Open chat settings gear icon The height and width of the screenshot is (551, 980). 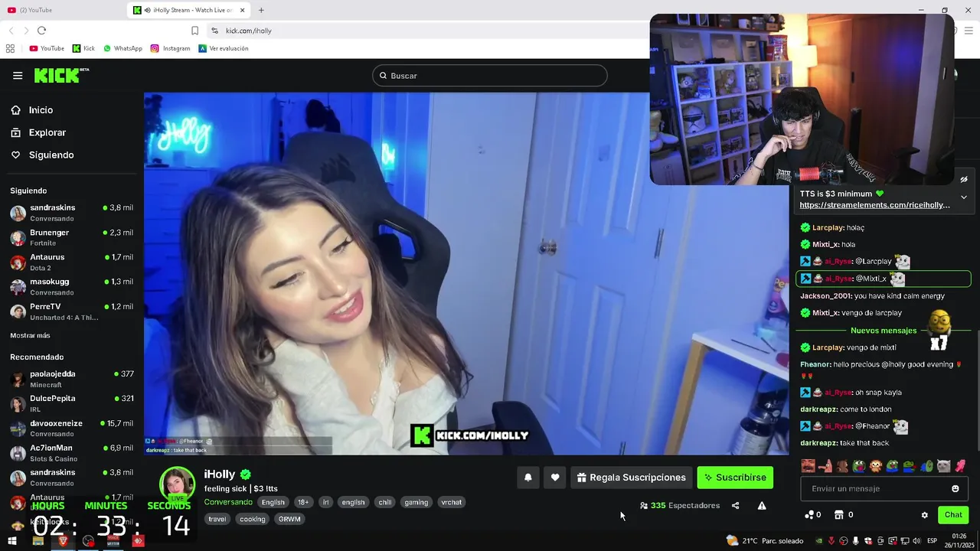point(924,515)
